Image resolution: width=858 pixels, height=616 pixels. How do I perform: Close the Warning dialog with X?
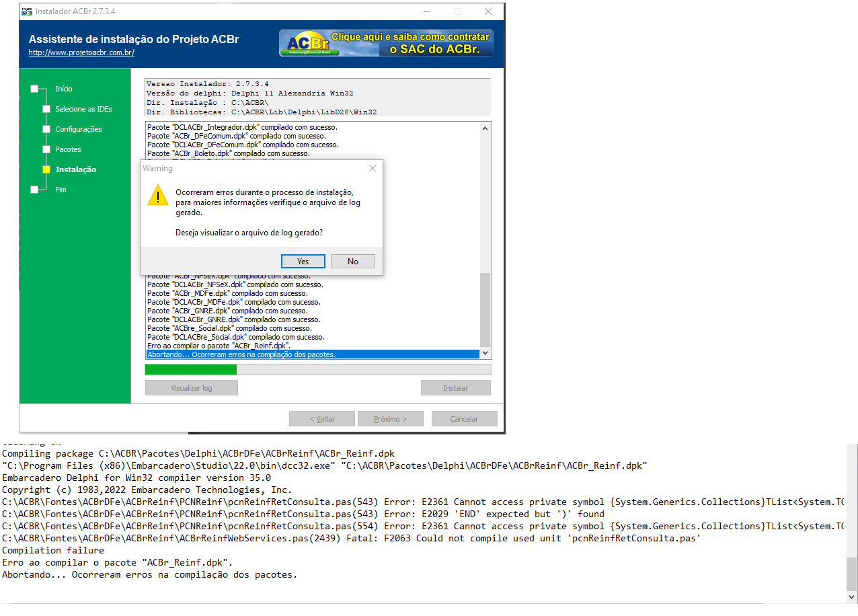[373, 168]
